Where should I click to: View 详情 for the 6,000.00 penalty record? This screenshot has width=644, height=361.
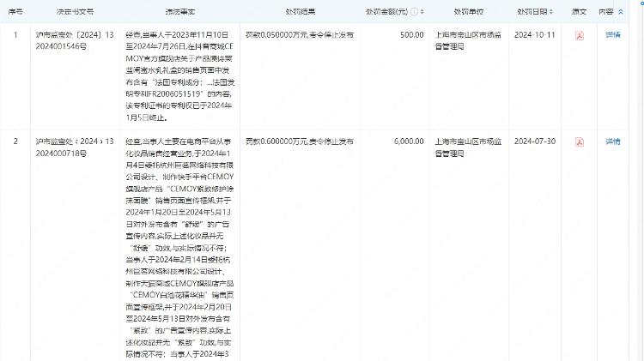coord(612,141)
